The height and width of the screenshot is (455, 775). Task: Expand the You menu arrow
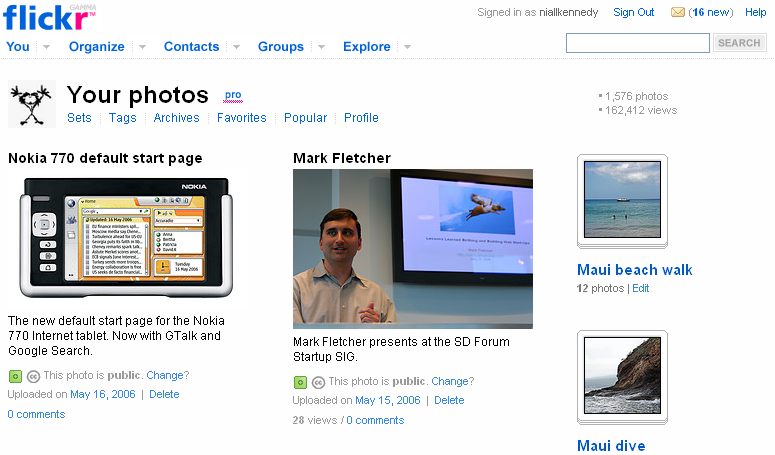(46, 47)
